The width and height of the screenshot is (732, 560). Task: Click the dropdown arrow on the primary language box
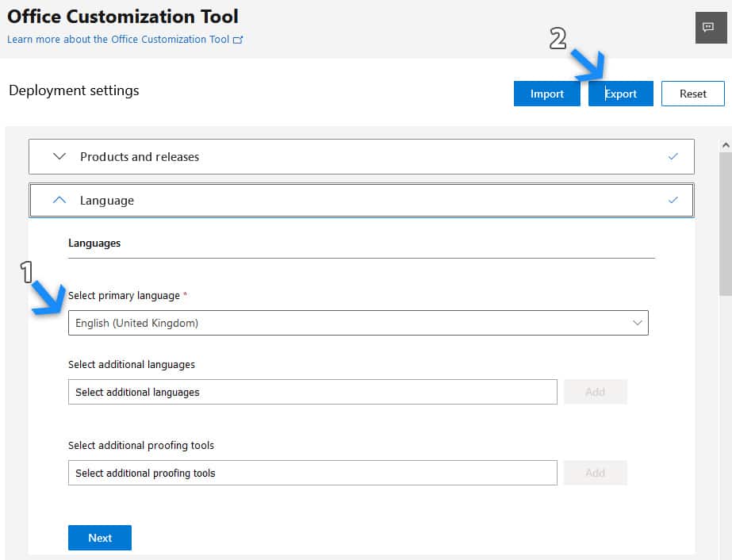pyautogui.click(x=637, y=322)
